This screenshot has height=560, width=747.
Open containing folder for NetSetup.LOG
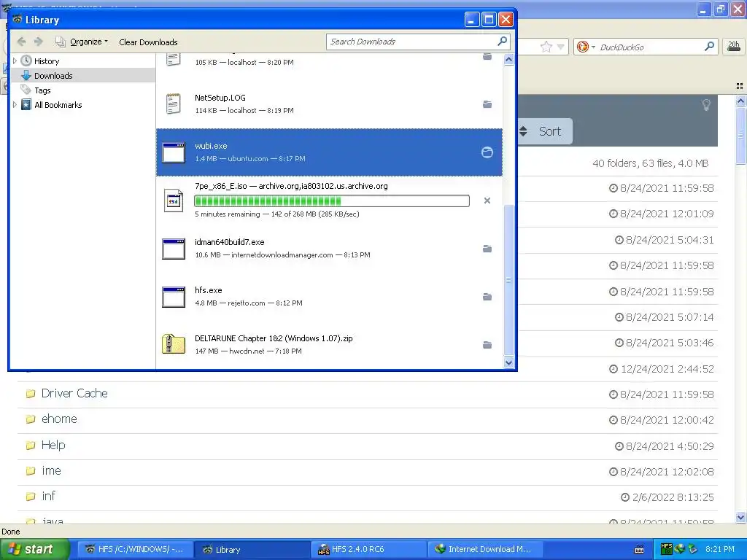coord(487,104)
